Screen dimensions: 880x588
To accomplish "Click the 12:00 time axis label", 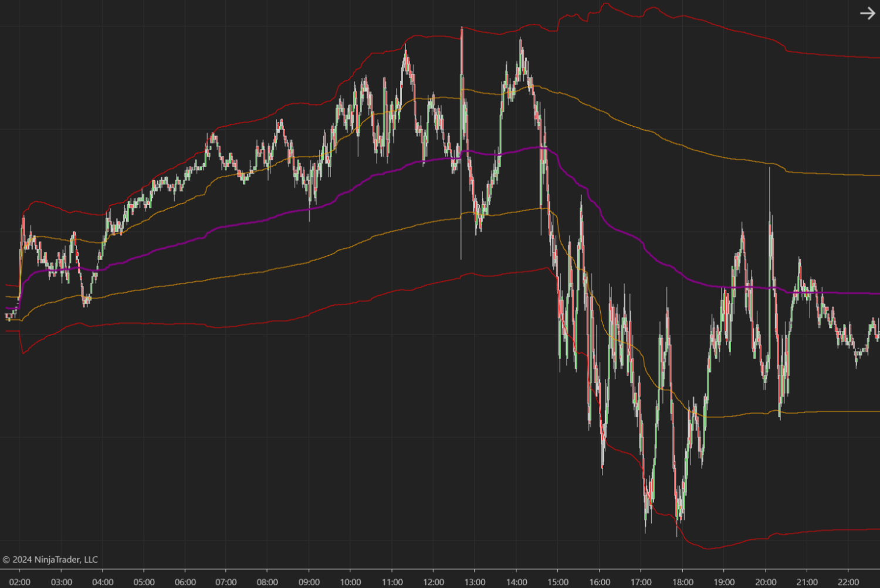I will tap(434, 582).
